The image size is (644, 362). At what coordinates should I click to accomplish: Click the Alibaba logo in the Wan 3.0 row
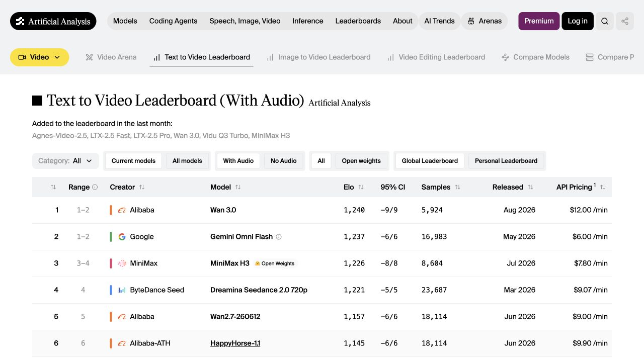122,210
